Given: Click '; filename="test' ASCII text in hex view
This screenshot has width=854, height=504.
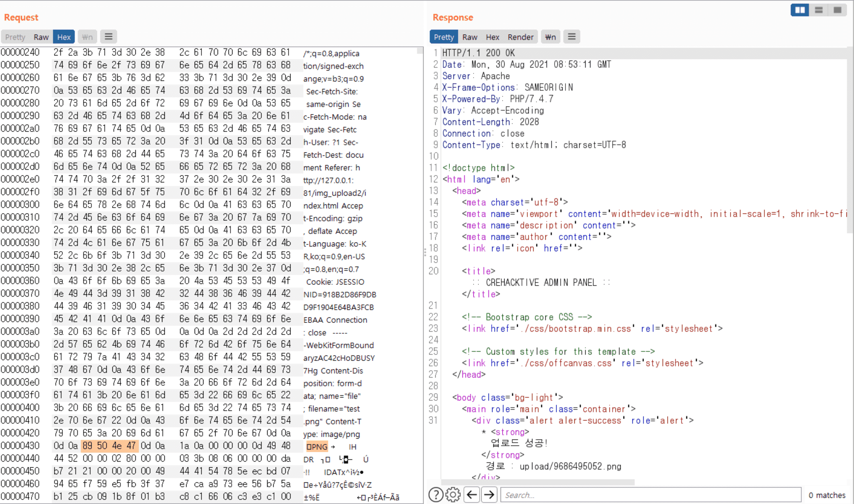Looking at the screenshot, I should click(331, 409).
